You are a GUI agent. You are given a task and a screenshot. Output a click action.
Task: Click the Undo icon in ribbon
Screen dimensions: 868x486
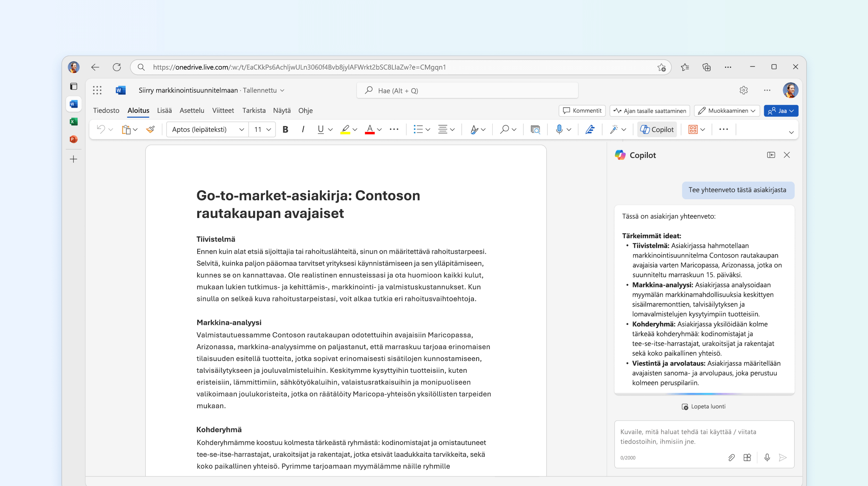point(101,129)
